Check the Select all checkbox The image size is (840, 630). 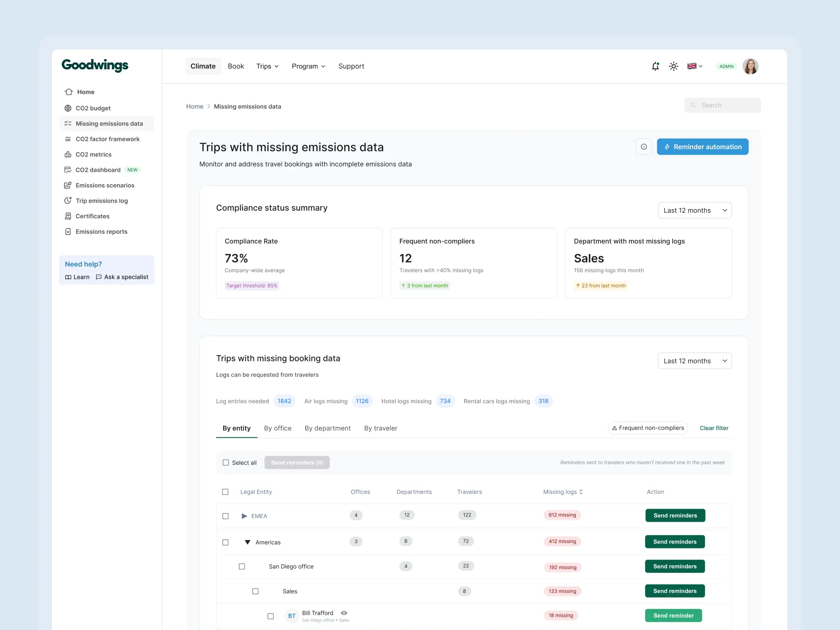(x=226, y=463)
